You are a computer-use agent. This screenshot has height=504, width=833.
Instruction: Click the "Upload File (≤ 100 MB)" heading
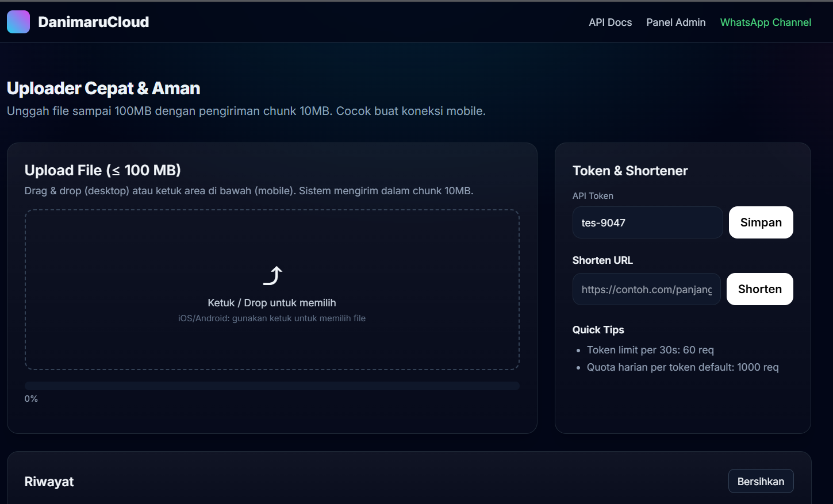(102, 170)
